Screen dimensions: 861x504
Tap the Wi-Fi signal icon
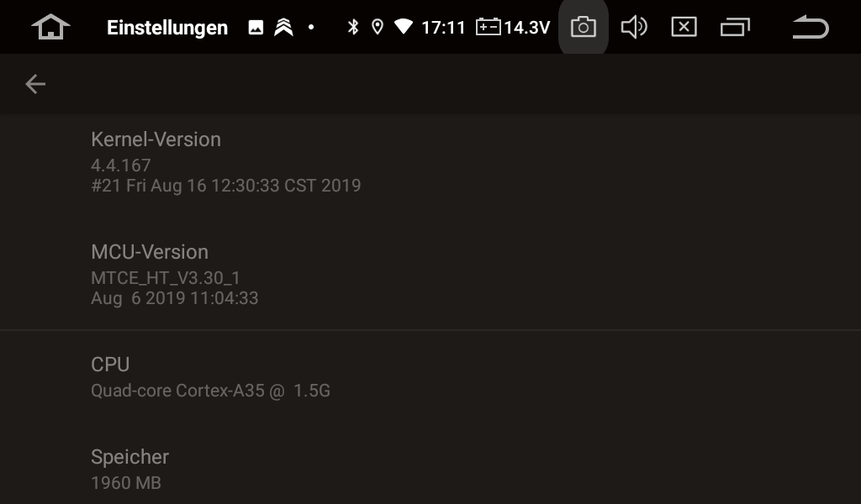[404, 26]
